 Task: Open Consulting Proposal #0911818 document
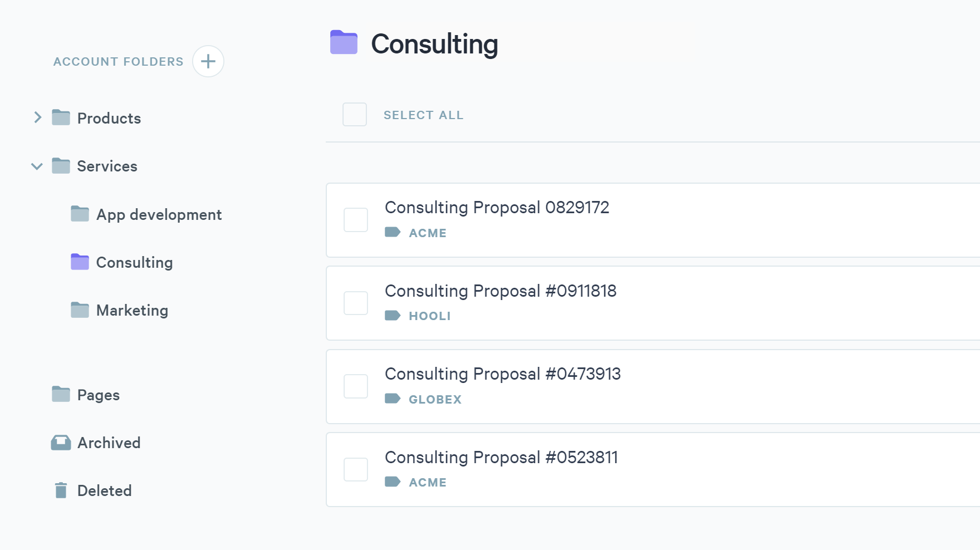pyautogui.click(x=500, y=291)
